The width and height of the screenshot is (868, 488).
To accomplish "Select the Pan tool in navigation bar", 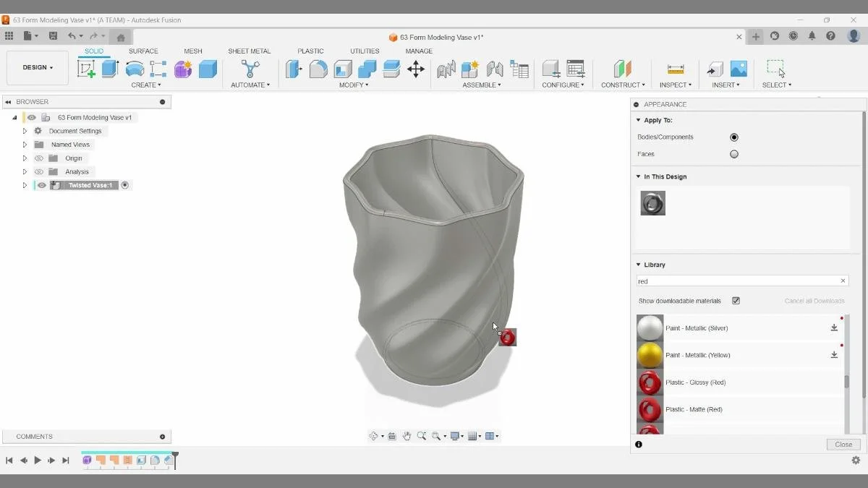I will [x=407, y=436].
